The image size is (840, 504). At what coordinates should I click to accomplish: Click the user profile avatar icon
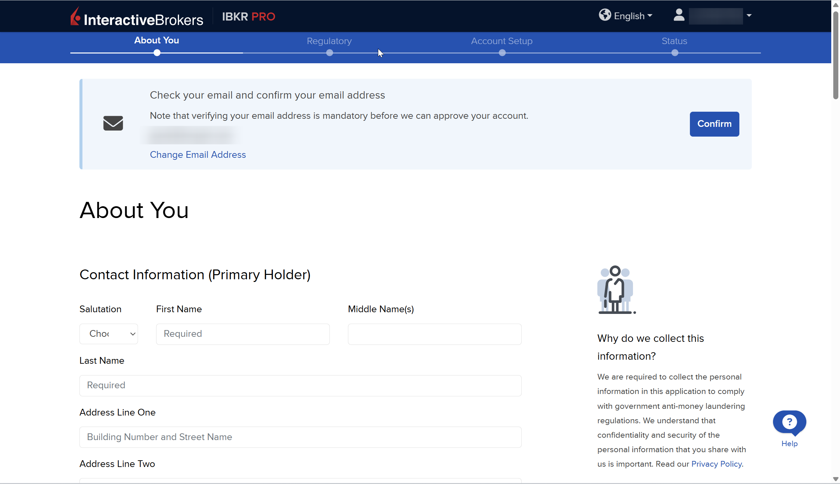click(x=679, y=15)
